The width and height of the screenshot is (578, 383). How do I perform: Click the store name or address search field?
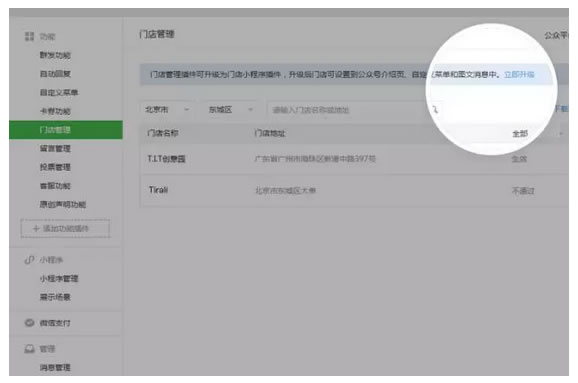[348, 109]
